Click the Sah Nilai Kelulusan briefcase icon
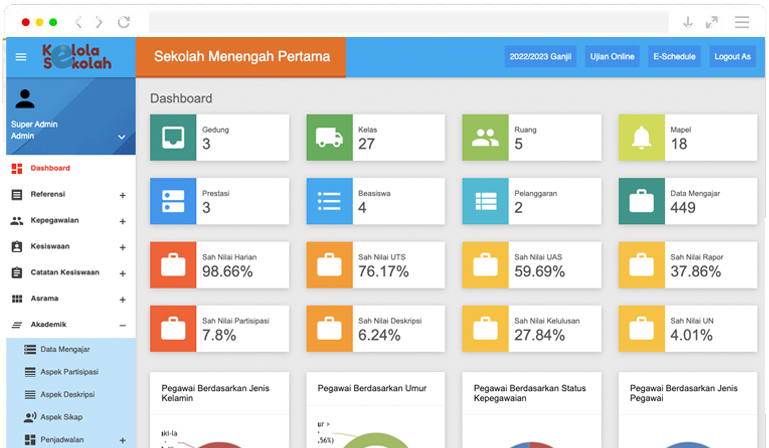The height and width of the screenshot is (448, 769). click(x=486, y=328)
